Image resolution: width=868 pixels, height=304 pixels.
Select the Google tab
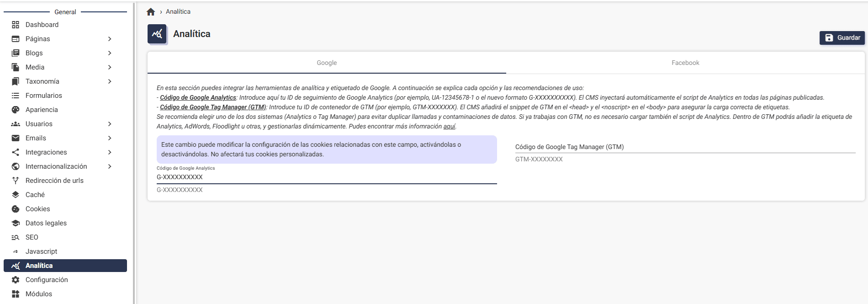point(327,63)
